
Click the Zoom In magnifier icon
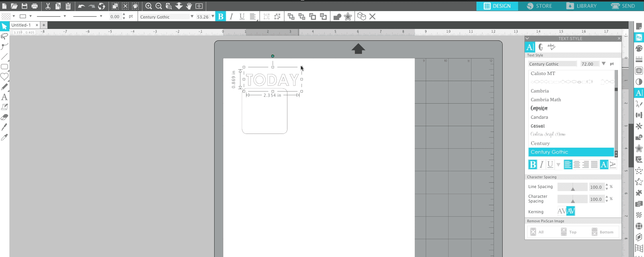(148, 6)
